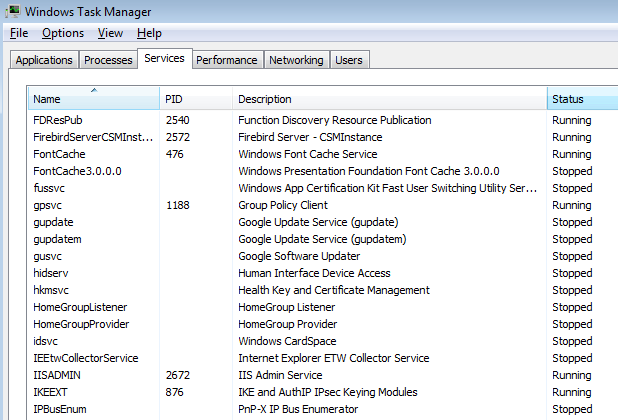This screenshot has height=420, width=618.
Task: Click the Google Update Service (gupdatem) description
Action: 322,239
